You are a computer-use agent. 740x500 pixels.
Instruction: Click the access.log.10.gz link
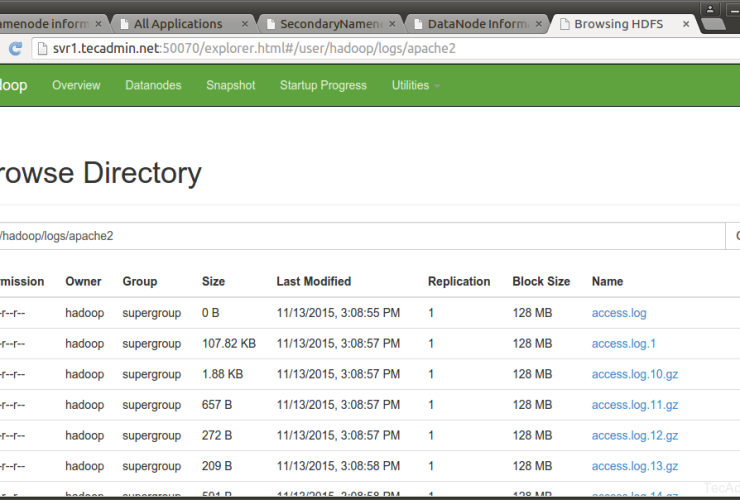tap(635, 375)
